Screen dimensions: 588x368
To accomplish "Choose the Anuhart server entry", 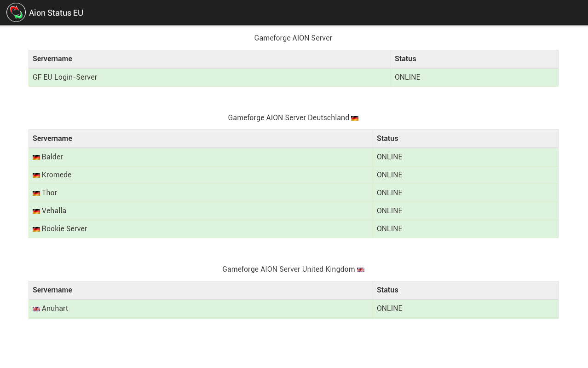I will pos(55,309).
